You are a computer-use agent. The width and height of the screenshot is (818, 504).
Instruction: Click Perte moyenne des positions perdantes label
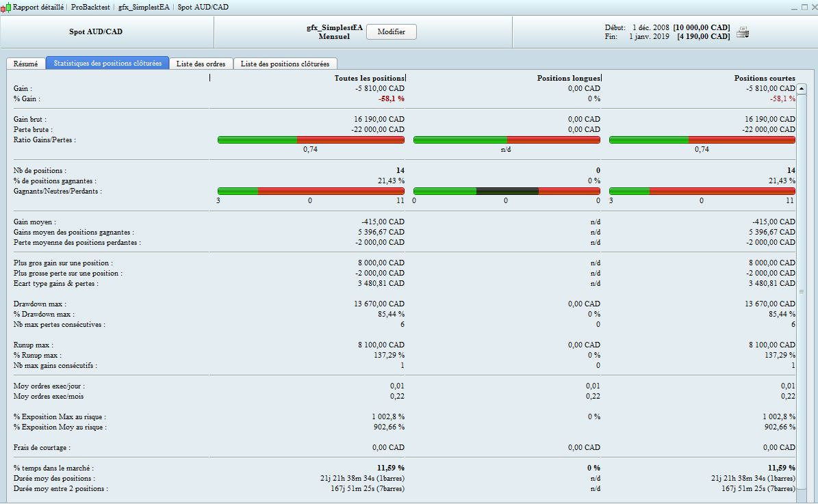click(x=77, y=242)
